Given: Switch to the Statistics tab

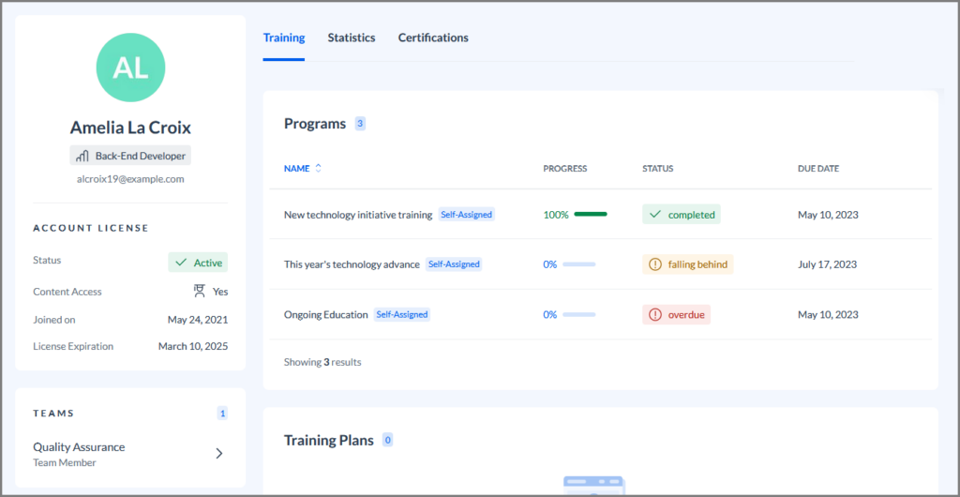Looking at the screenshot, I should (x=351, y=37).
